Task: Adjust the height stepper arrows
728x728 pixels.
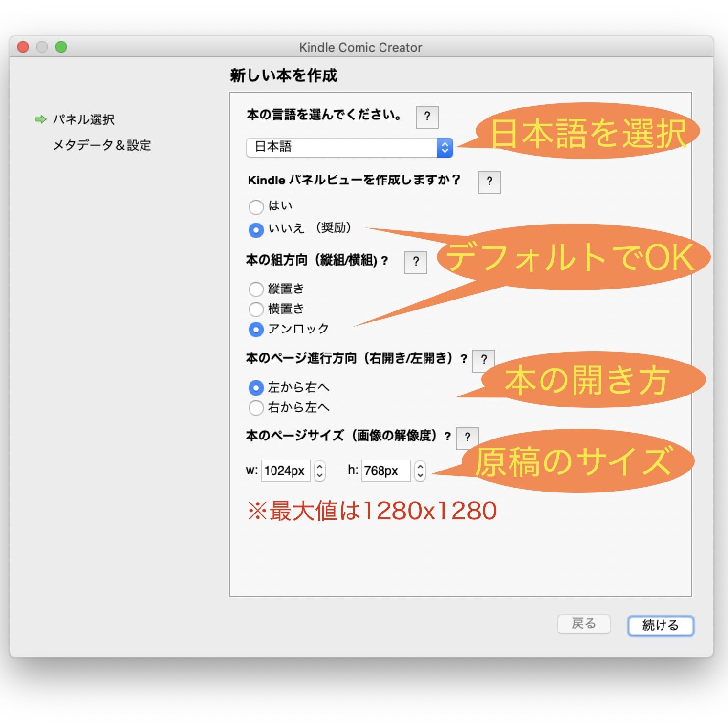Action: click(x=420, y=471)
